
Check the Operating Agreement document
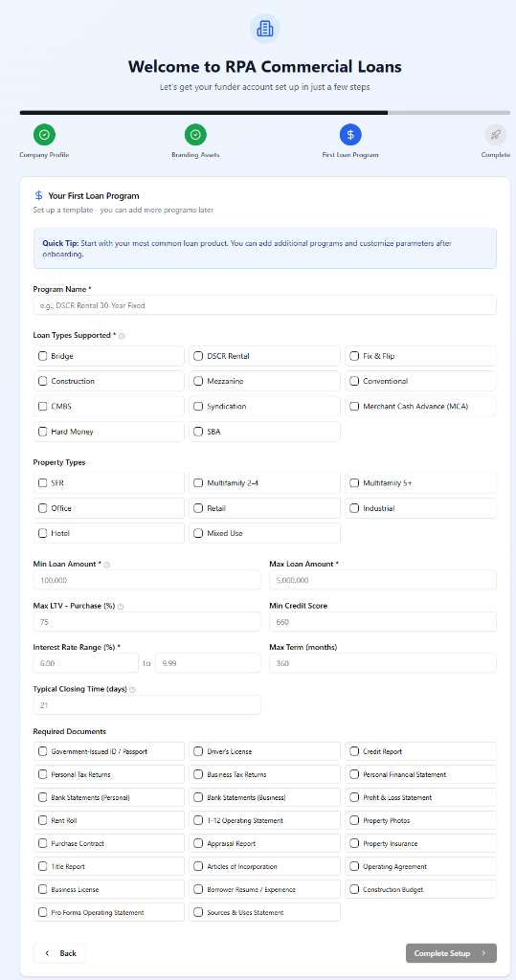click(354, 866)
